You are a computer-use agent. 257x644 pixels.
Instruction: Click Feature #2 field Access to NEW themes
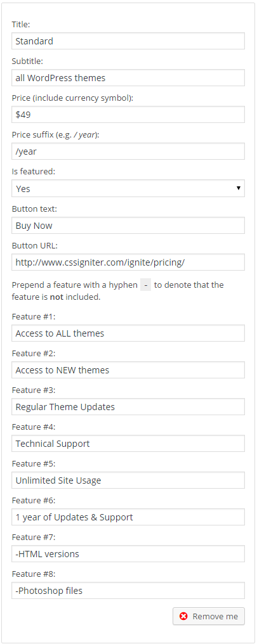click(128, 370)
